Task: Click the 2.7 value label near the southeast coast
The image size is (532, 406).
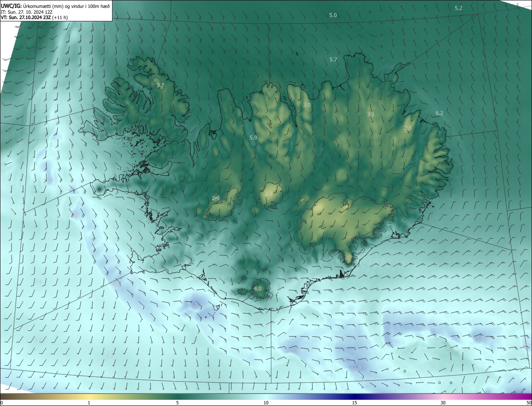Action: click(x=348, y=258)
